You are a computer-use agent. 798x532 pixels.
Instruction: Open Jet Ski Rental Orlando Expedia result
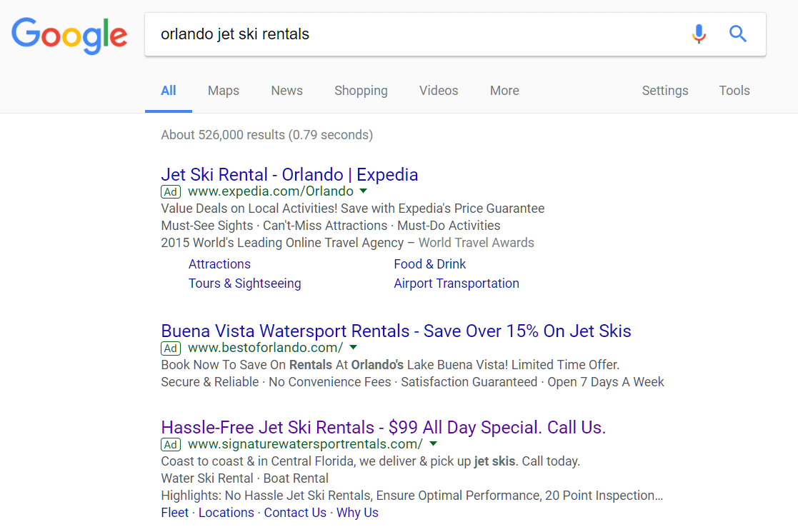289,174
